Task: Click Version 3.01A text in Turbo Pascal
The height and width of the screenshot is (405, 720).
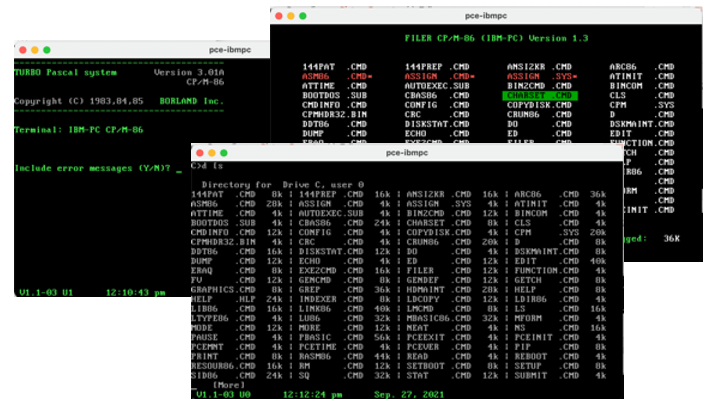Action: coord(189,73)
